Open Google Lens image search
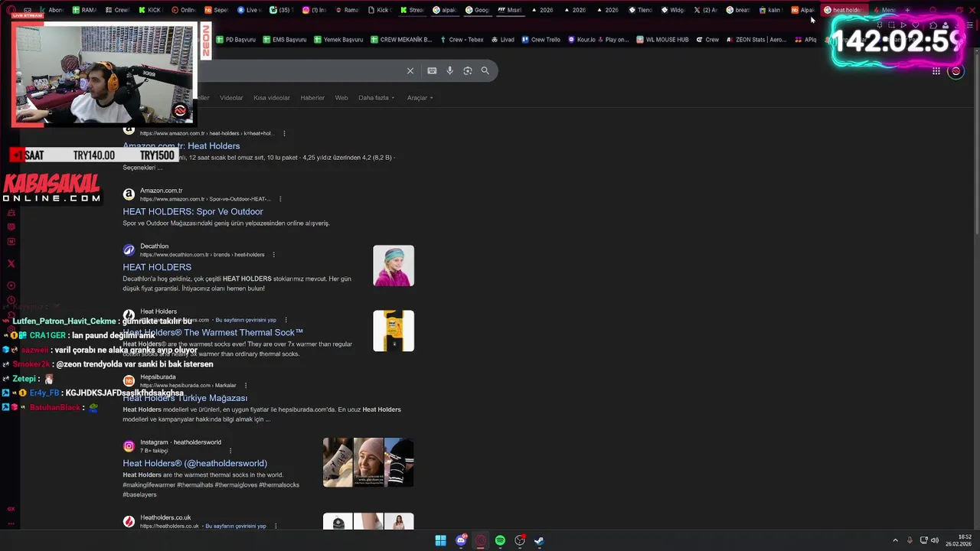This screenshot has width=980, height=551. 468,70
